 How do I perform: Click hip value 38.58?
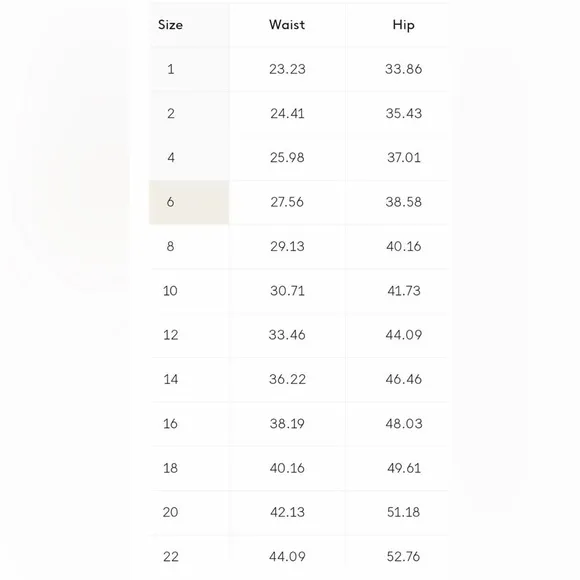pyautogui.click(x=404, y=202)
